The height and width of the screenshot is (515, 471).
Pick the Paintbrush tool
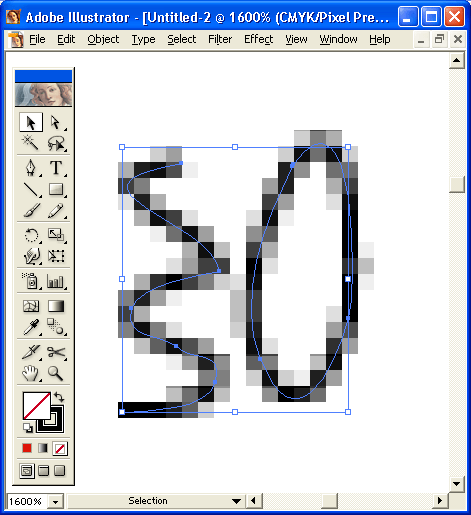coord(31,211)
